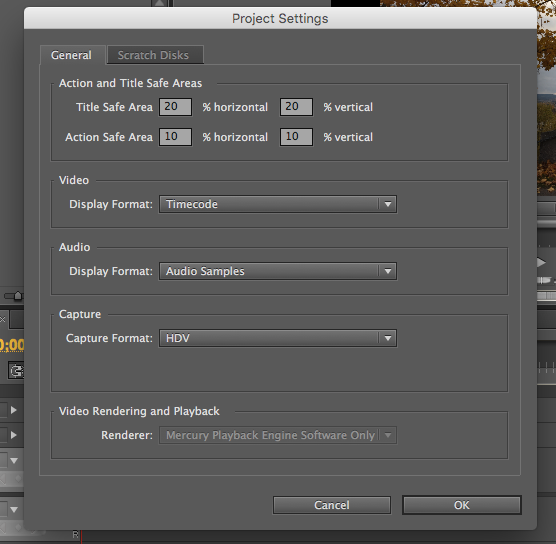Click Action Safe Area vertical percent field
556x544 pixels.
(296, 137)
